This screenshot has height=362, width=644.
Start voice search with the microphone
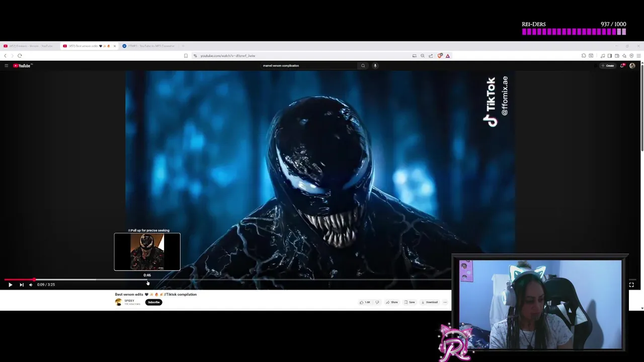[375, 65]
